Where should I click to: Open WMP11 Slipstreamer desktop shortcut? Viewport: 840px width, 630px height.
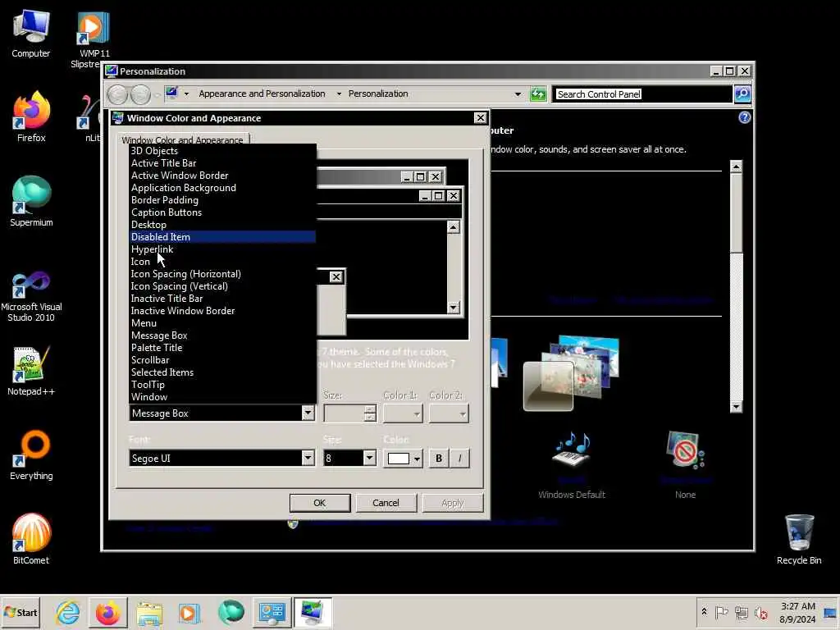tap(92, 39)
